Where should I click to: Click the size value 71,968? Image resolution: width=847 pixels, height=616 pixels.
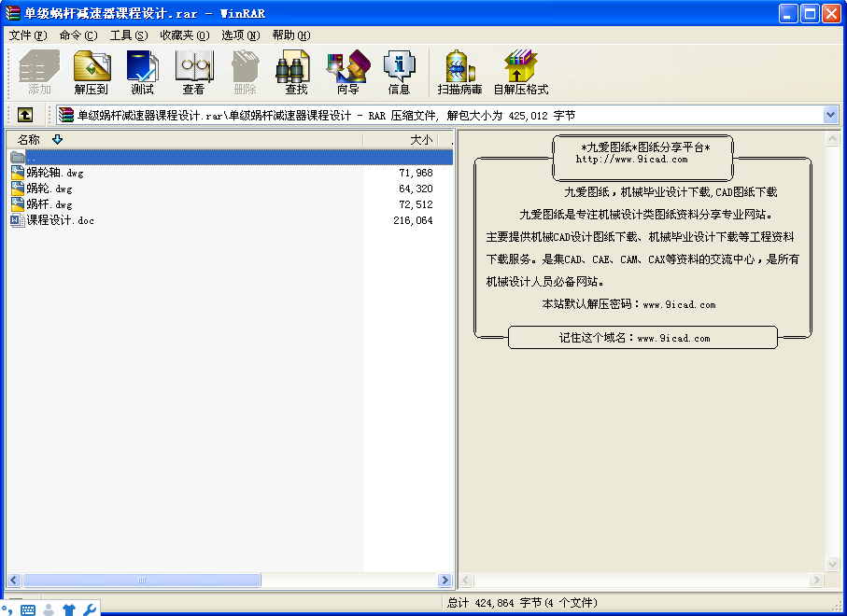[416, 173]
